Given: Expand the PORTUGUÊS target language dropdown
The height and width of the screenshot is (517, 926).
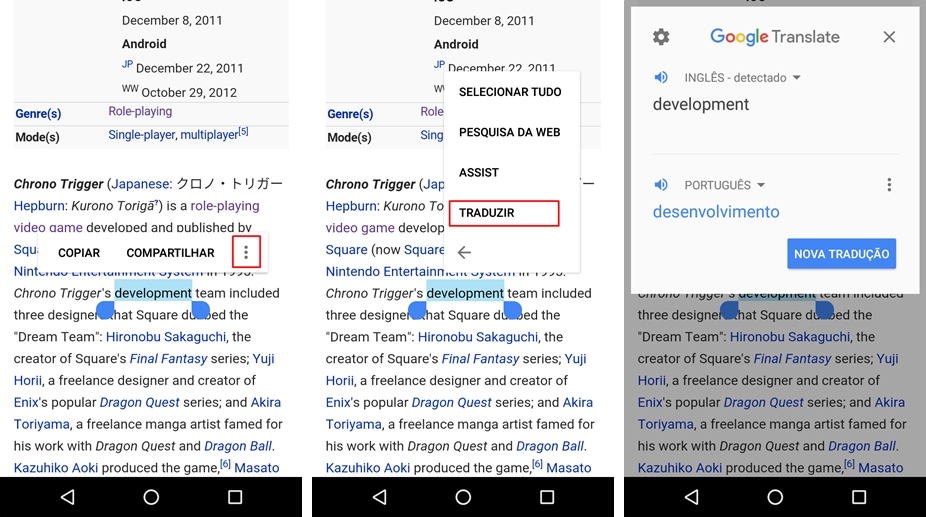Looking at the screenshot, I should 725,186.
